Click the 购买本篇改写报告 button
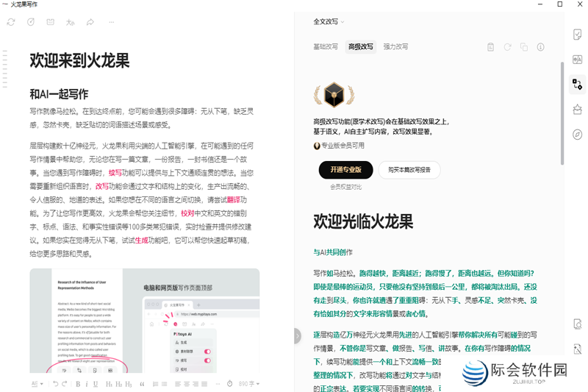The height and width of the screenshot is (392, 588). [x=409, y=170]
